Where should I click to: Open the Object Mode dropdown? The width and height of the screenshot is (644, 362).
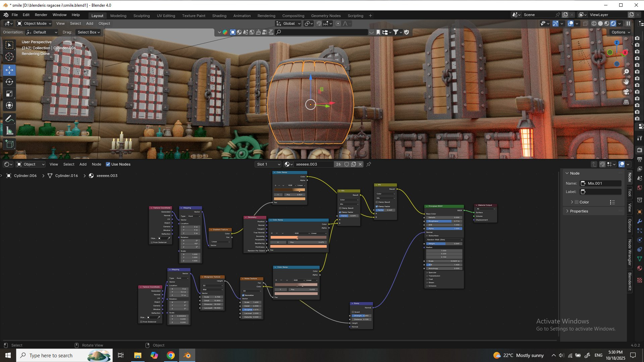[x=35, y=23]
